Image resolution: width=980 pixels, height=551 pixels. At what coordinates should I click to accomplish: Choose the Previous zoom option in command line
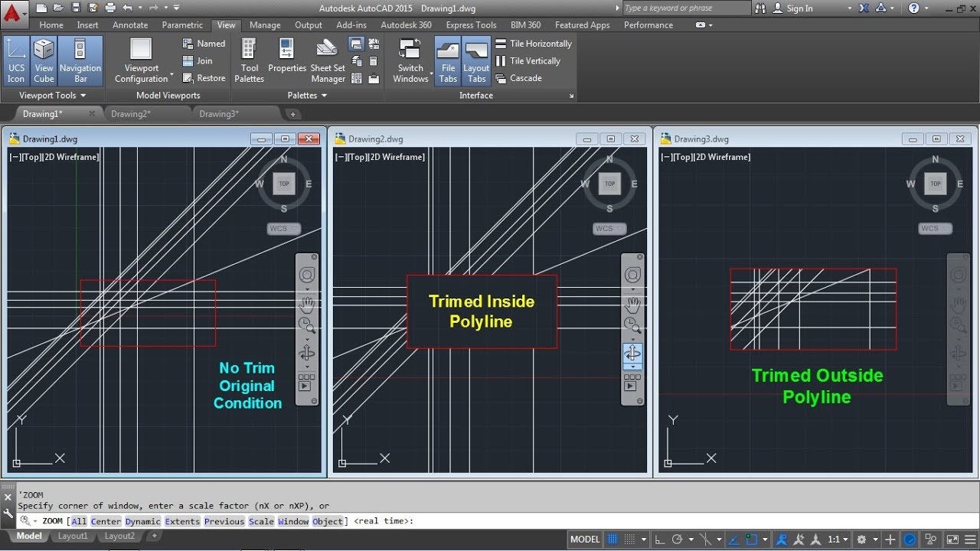[x=224, y=521]
